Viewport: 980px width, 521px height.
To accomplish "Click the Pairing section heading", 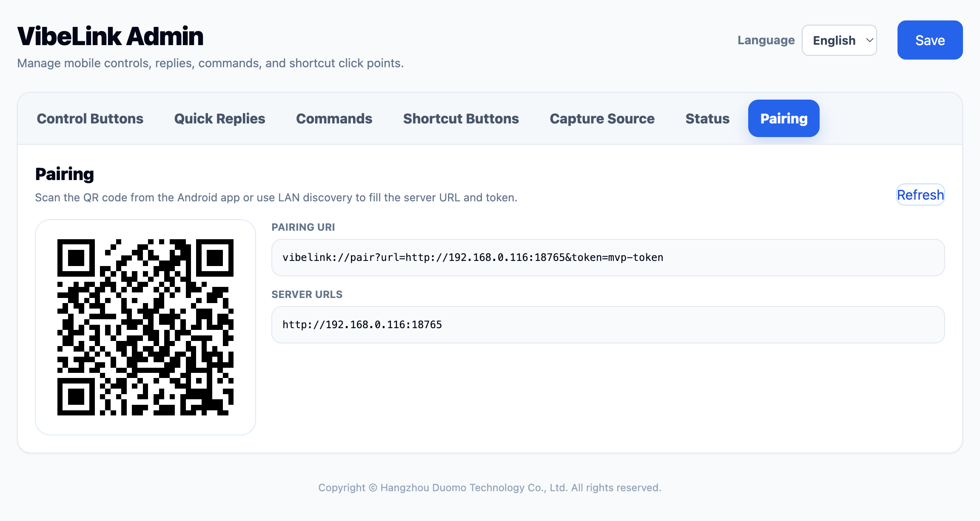I will (65, 174).
